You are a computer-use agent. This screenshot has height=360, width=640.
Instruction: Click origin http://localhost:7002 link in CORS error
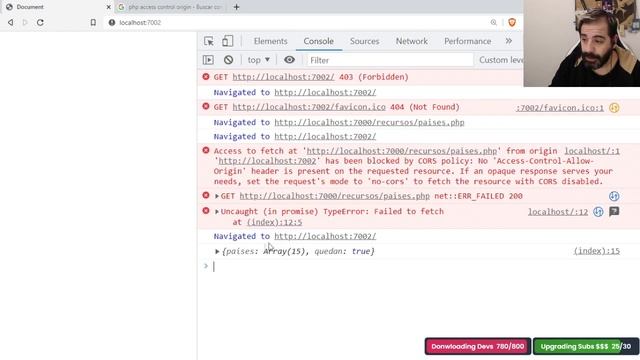coord(267,161)
